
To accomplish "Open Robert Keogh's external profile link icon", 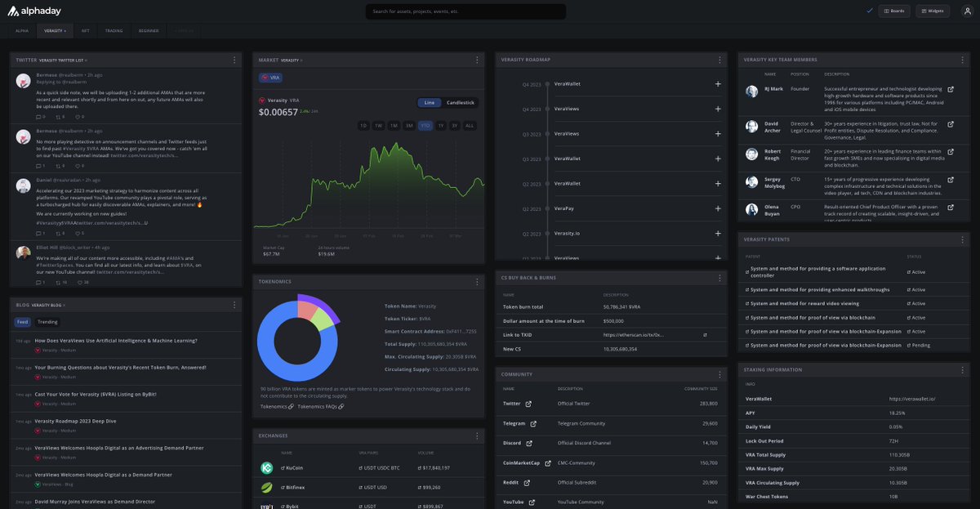I will point(950,151).
